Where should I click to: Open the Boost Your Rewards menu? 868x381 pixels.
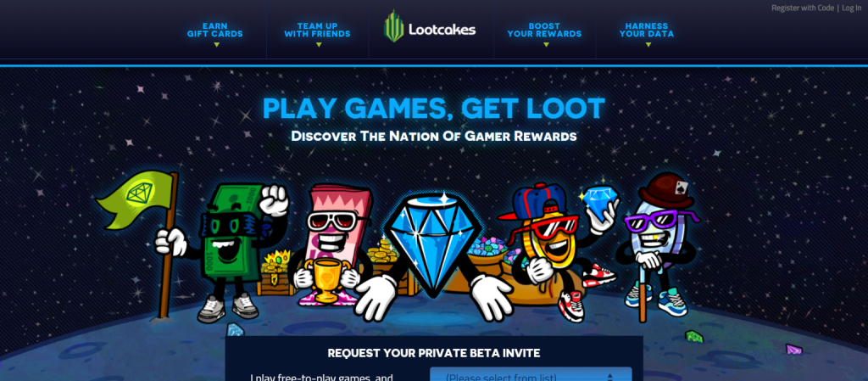pyautogui.click(x=545, y=31)
